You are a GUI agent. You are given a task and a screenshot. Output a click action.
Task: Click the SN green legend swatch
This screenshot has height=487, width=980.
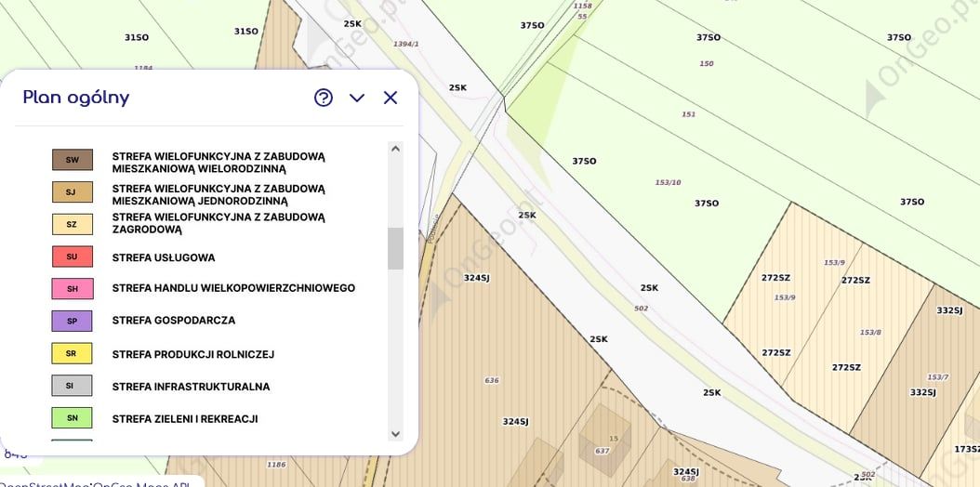pyautogui.click(x=73, y=417)
